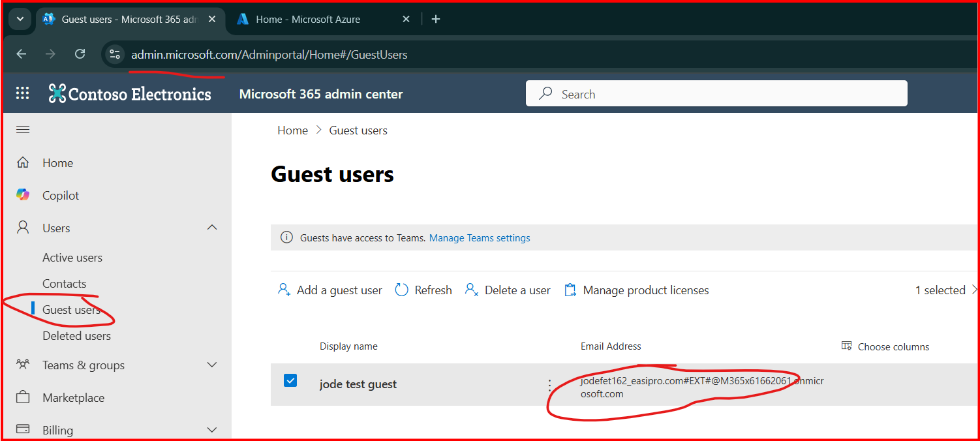Click Home in the breadcrumb

point(292,130)
